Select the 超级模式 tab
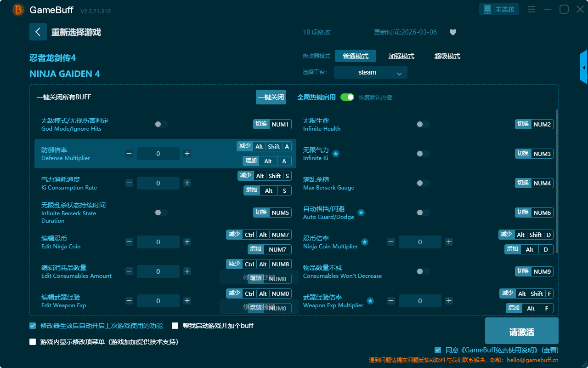This screenshot has width=588, height=368. (x=447, y=56)
